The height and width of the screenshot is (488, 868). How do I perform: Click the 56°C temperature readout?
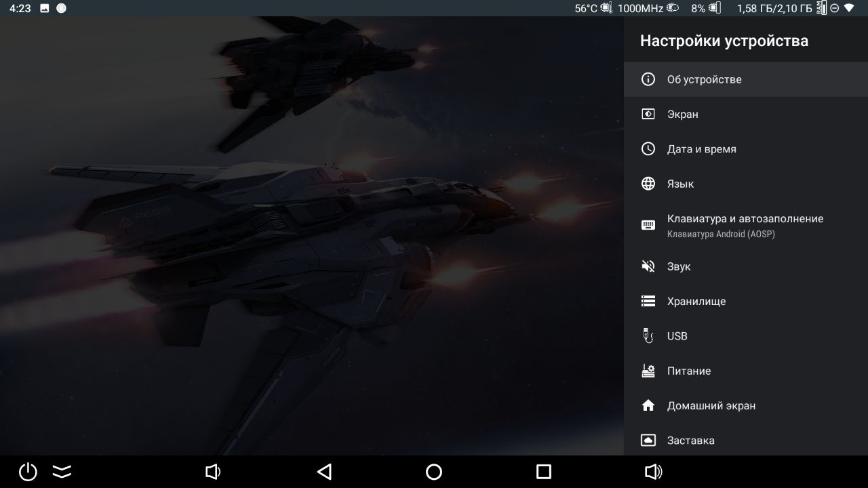click(x=586, y=8)
